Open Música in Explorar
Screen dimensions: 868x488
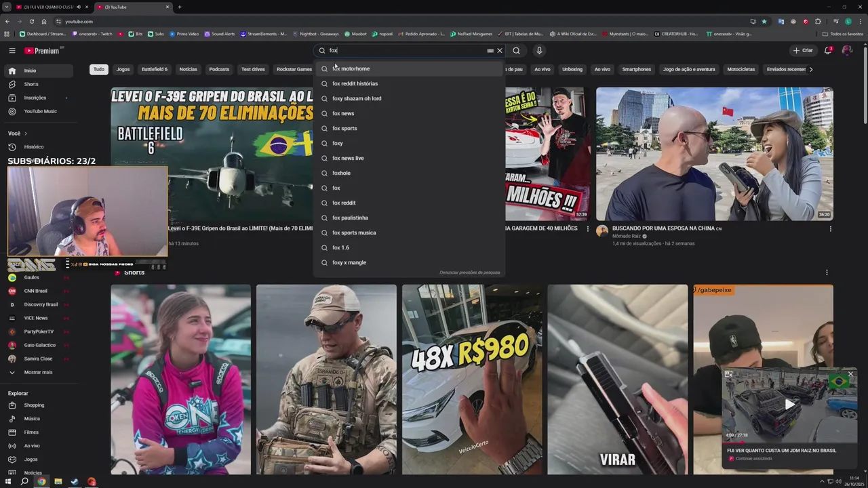point(38,419)
